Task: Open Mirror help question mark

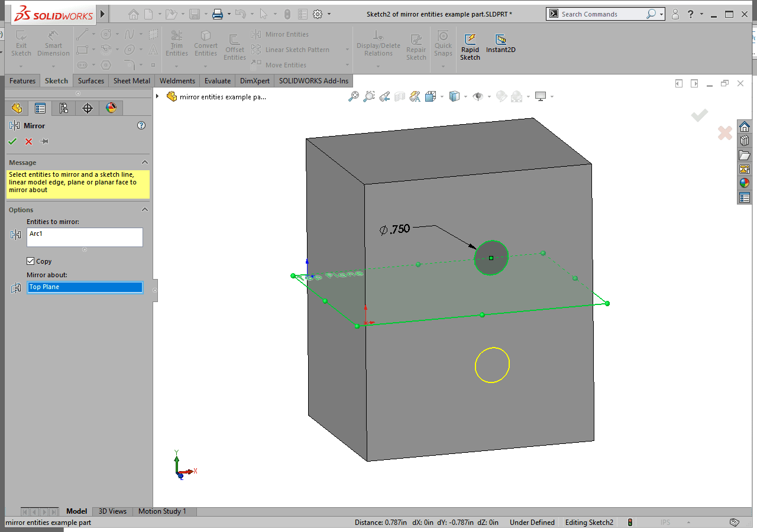Action: pyautogui.click(x=141, y=125)
